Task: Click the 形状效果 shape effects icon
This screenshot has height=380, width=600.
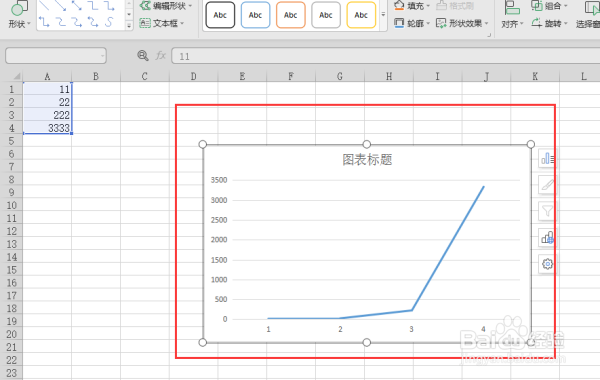Action: pyautogui.click(x=441, y=23)
